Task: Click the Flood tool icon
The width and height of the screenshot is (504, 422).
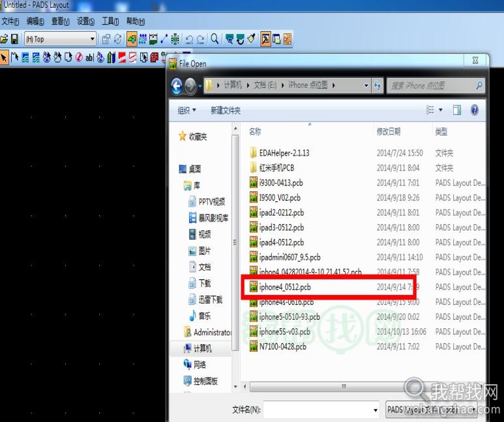Action: pyautogui.click(x=100, y=57)
